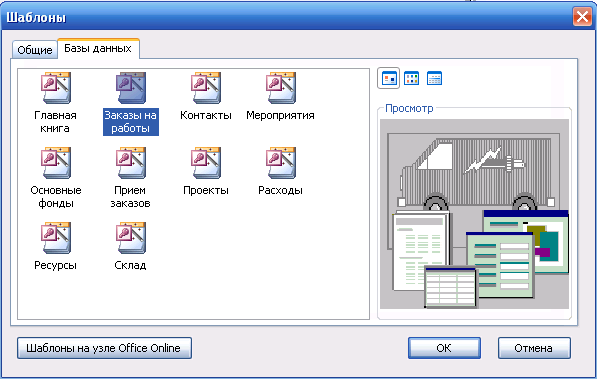Click the Мероприятия label text
Viewport: 597px width, 379px height.
click(x=280, y=115)
